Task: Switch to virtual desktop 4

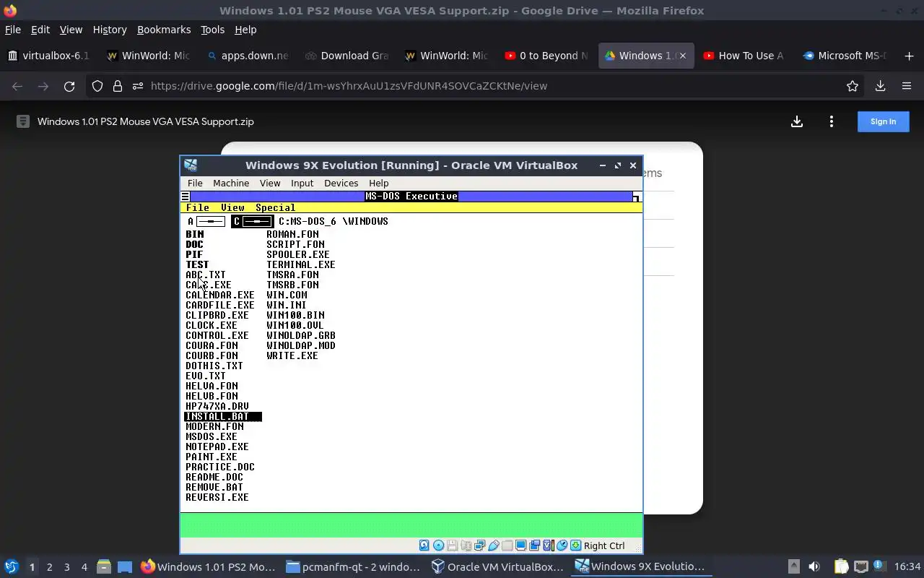Action: (84, 566)
